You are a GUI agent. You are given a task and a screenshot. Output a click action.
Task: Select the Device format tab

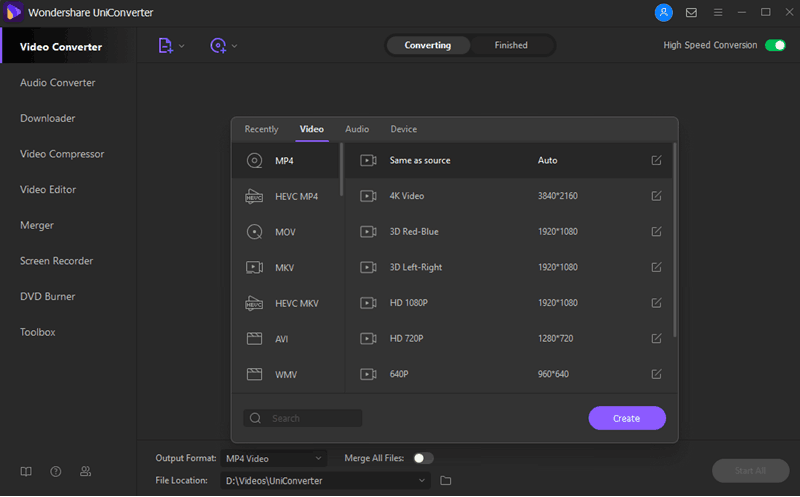[x=404, y=129]
